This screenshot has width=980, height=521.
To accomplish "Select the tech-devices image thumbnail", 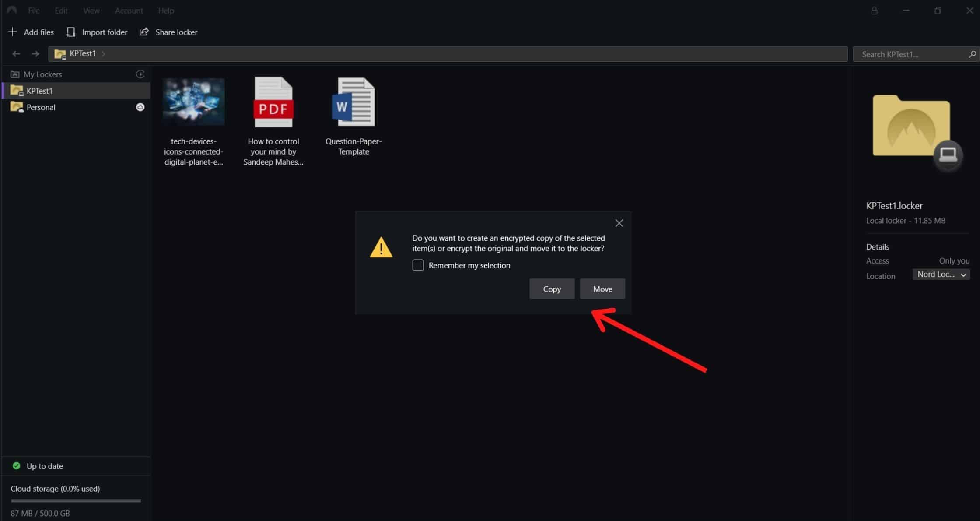I will click(193, 102).
